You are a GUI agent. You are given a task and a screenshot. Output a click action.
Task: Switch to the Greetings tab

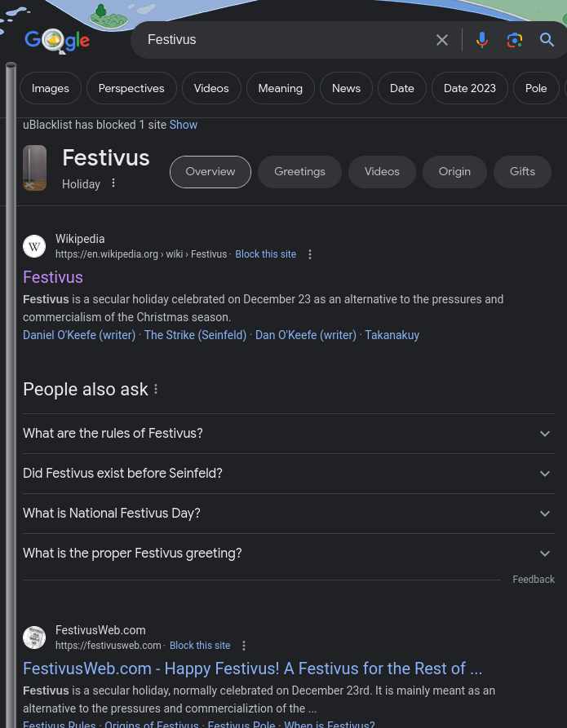[x=299, y=172]
